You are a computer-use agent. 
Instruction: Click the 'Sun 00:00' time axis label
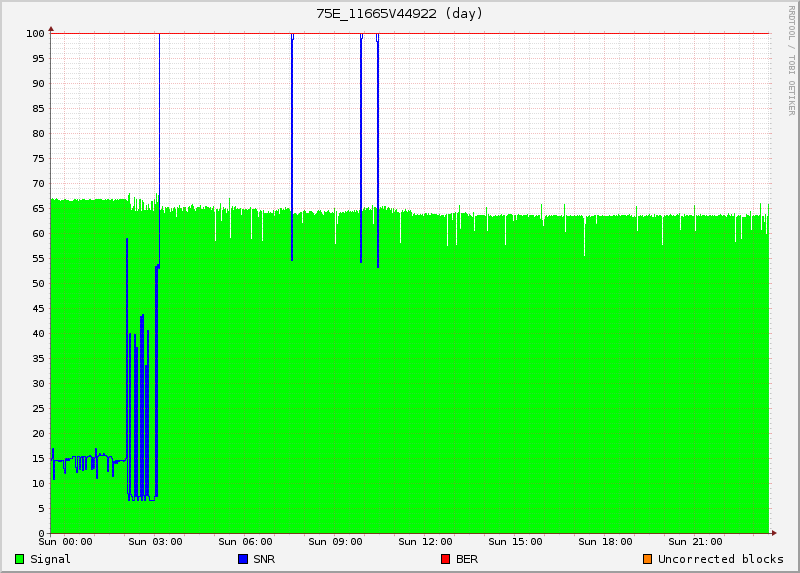pyautogui.click(x=66, y=542)
